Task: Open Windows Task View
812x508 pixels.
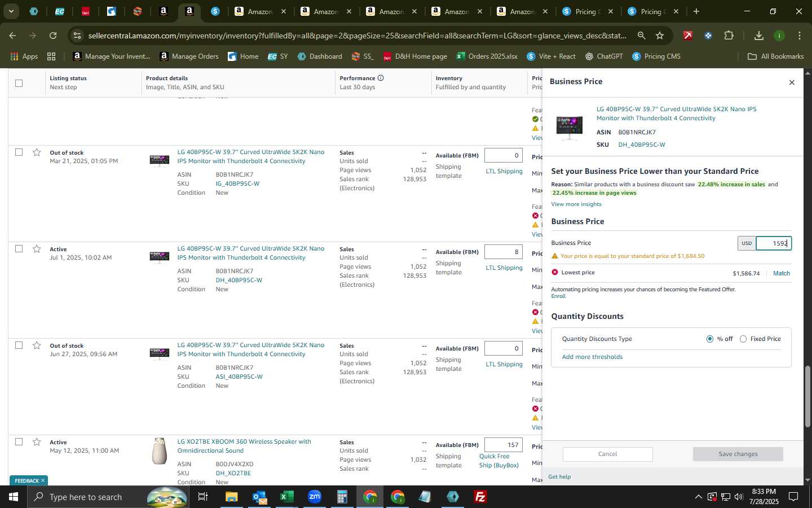Action: (x=202, y=497)
